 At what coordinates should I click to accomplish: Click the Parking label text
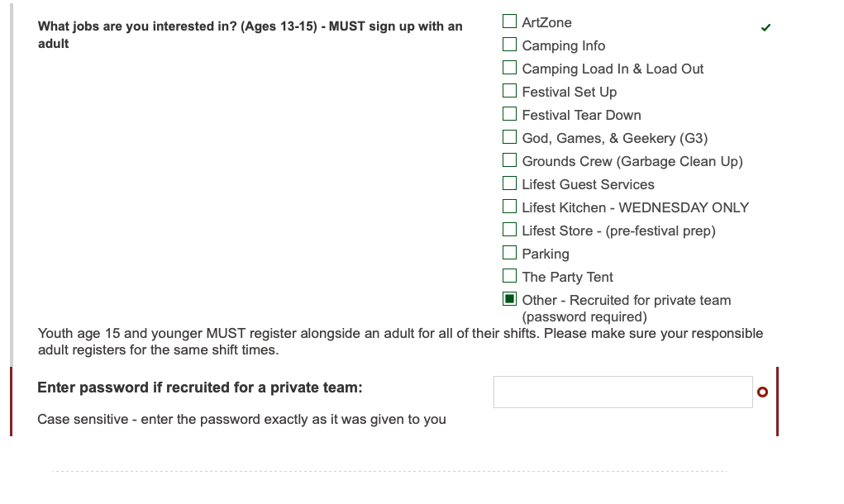[x=546, y=254]
